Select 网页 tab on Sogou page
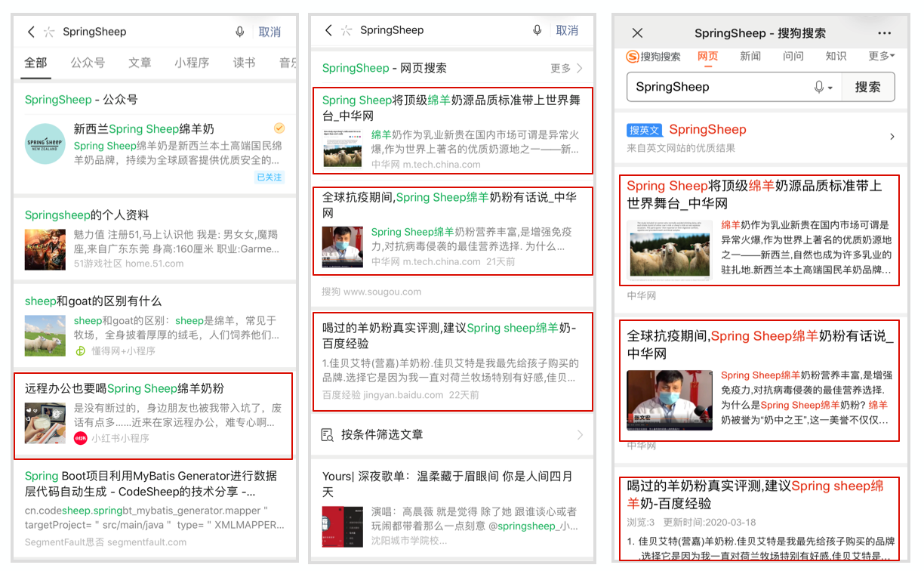The height and width of the screenshot is (571, 924). coord(708,57)
